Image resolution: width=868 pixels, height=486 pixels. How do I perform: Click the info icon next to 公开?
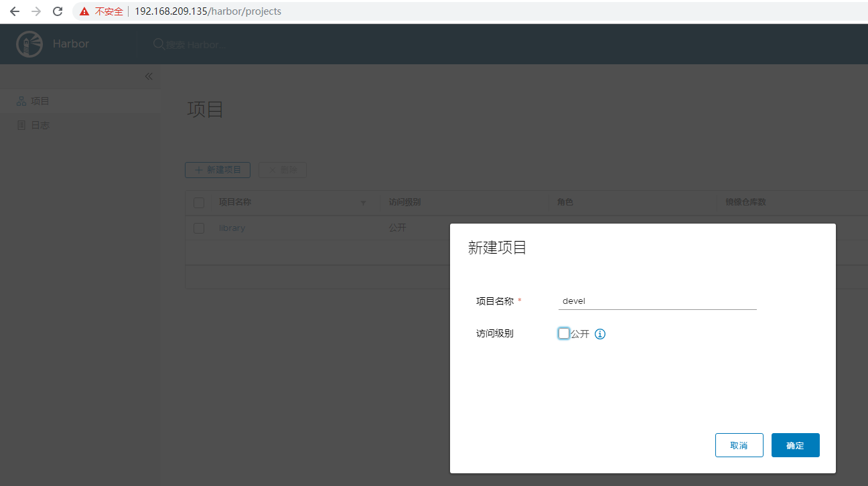600,334
